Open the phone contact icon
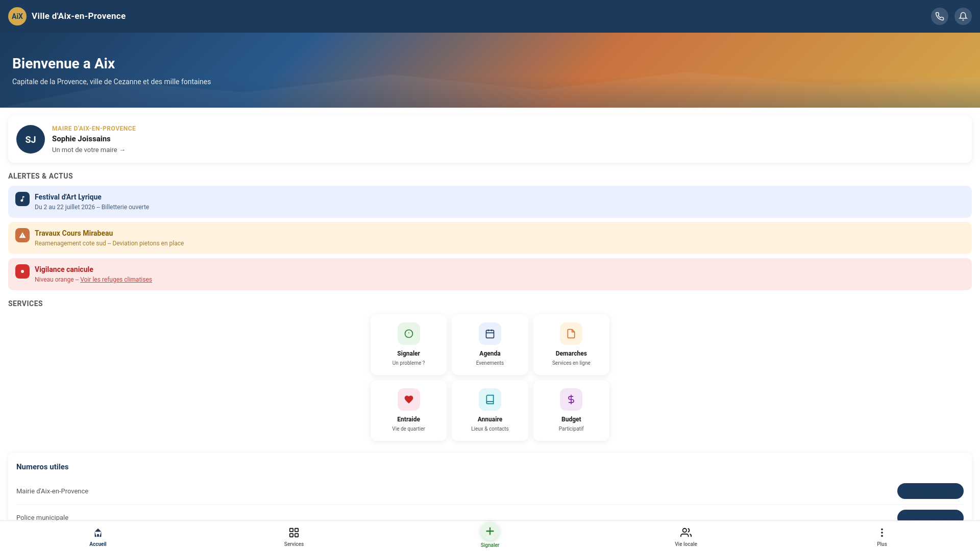This screenshot has height=551, width=980. pos(940,16)
